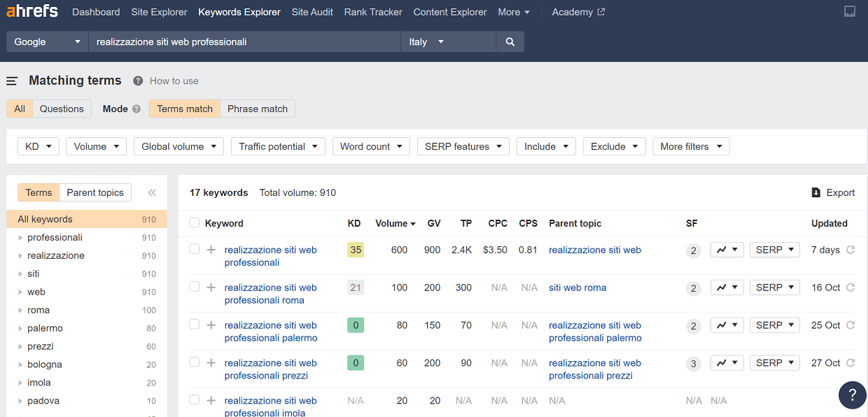The image size is (868, 417).
Task: Open trend chart for the palermo keyword
Action: [727, 325]
